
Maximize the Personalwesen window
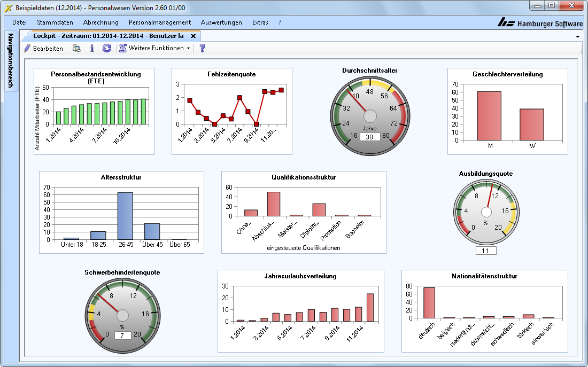coord(551,6)
